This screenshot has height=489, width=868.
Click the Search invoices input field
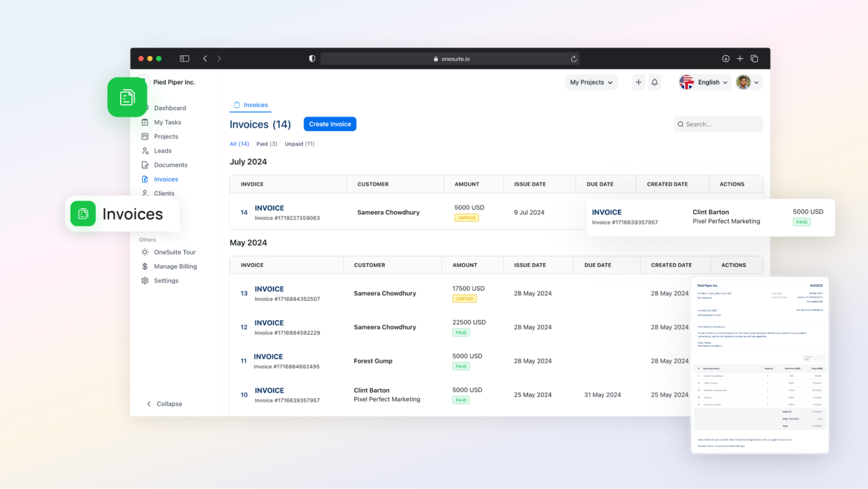(x=718, y=124)
